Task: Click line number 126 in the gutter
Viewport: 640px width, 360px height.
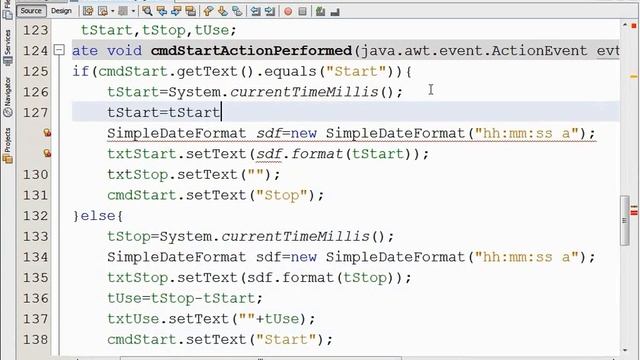Action: click(x=36, y=92)
